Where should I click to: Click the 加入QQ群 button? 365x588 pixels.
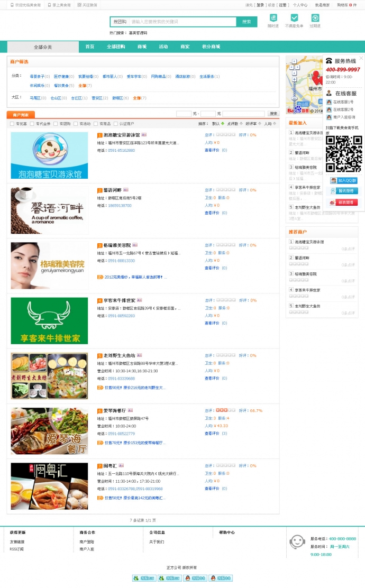click(x=344, y=180)
